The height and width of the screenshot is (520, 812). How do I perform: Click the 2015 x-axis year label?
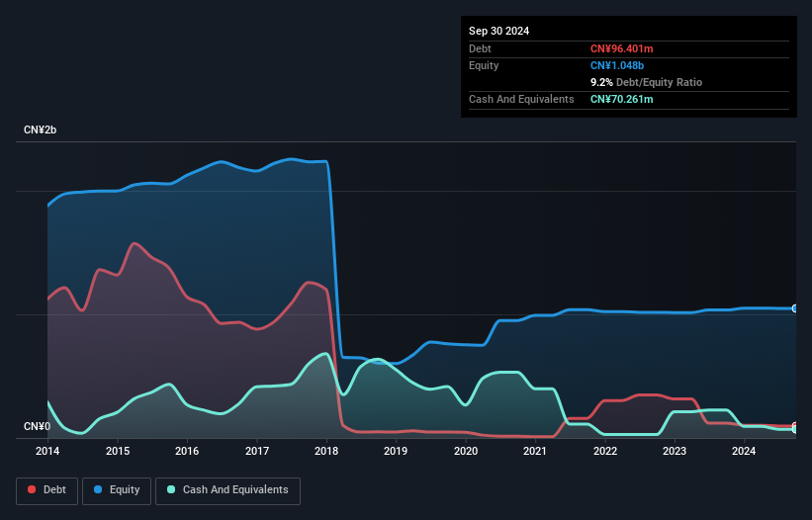coord(118,451)
